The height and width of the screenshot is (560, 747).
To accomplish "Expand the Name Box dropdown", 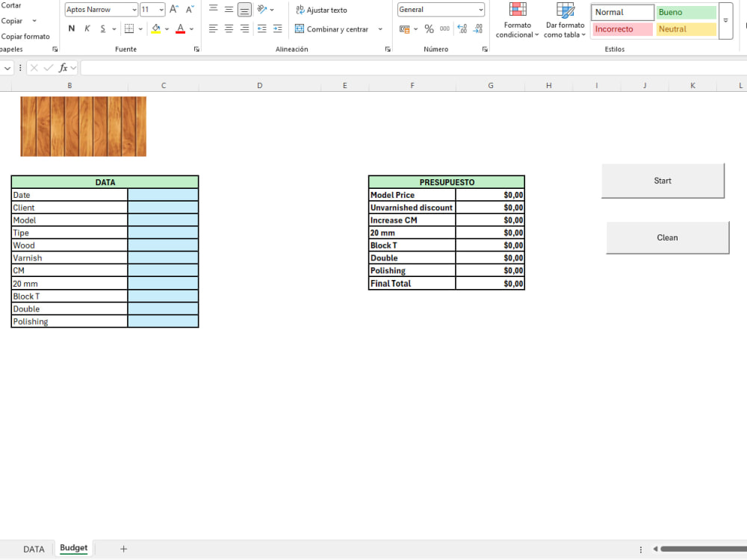I will tap(7, 68).
